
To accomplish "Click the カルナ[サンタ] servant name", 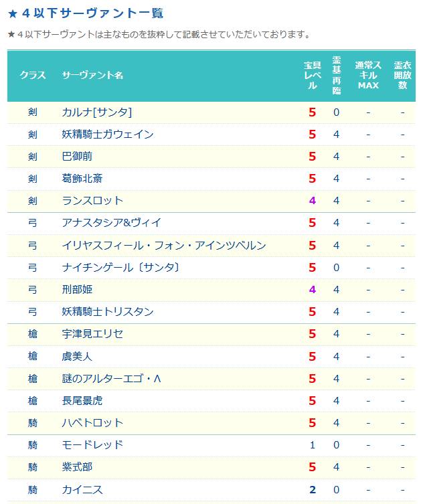I will pyautogui.click(x=97, y=112).
